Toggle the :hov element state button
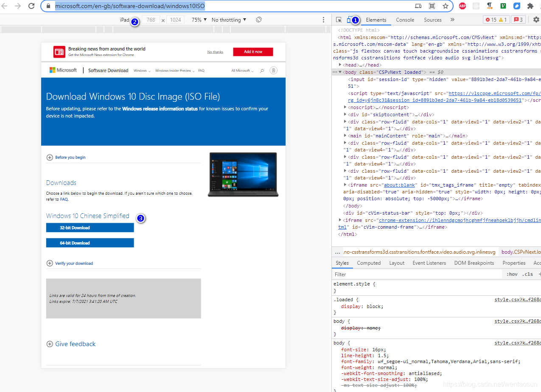 coord(512,274)
